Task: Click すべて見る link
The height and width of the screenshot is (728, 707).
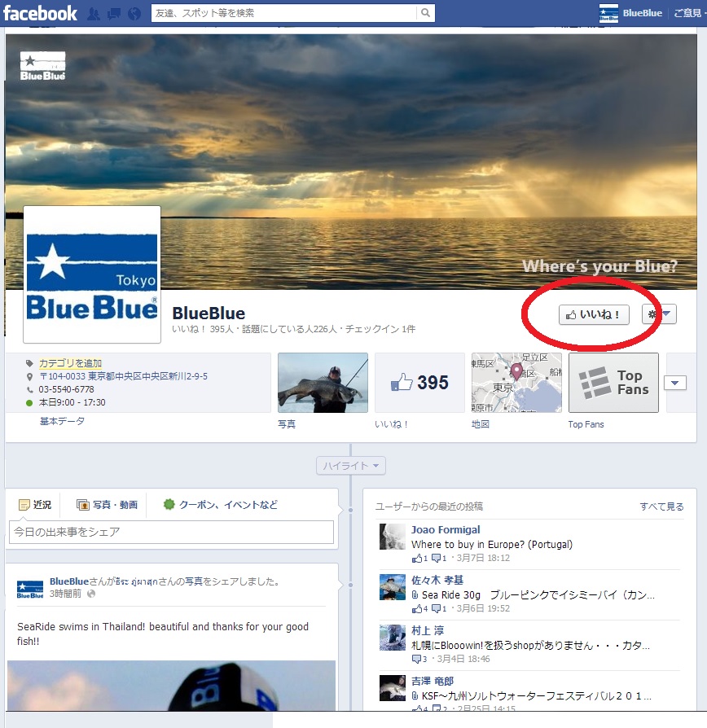Action: click(661, 507)
